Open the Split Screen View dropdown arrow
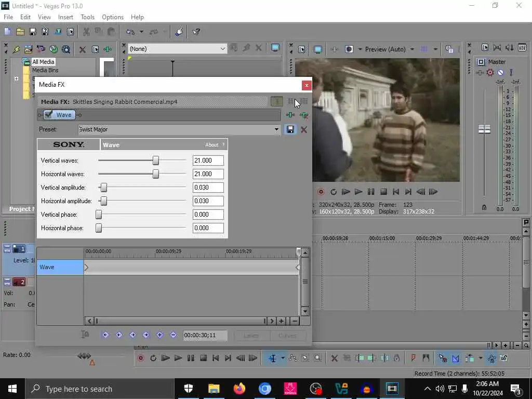This screenshot has height=399, width=532. click(x=360, y=49)
